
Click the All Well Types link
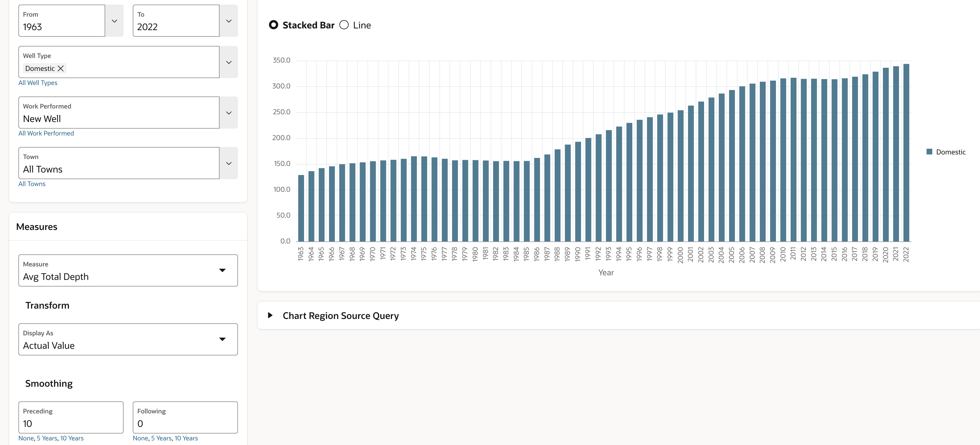click(38, 82)
